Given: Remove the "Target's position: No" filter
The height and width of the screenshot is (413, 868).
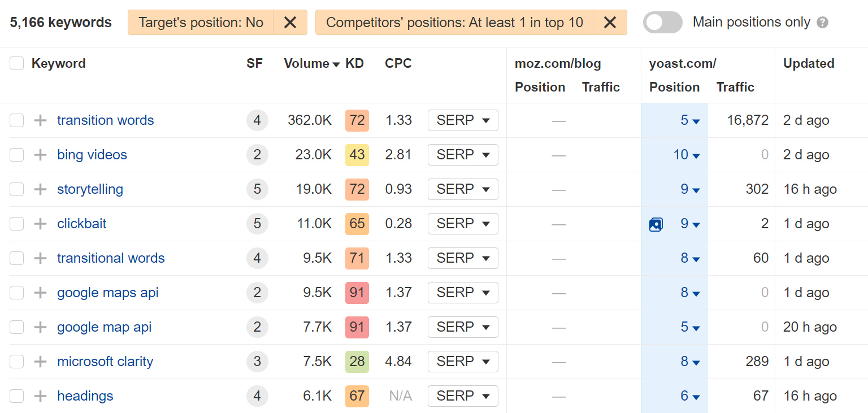Looking at the screenshot, I should (x=290, y=22).
